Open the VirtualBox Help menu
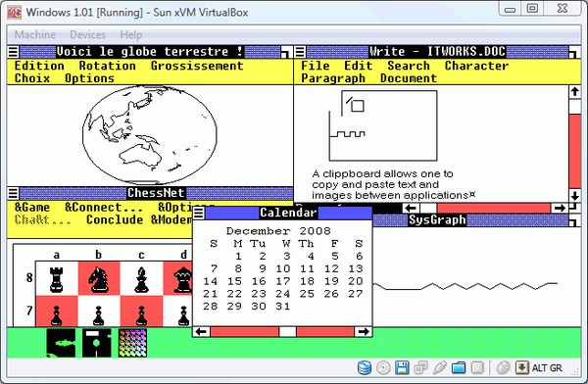The image size is (588, 384). (131, 35)
